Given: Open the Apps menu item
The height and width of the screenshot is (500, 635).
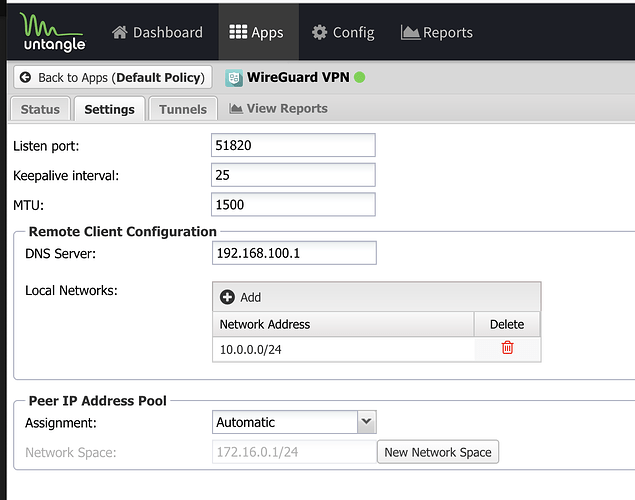Looking at the screenshot, I should point(259,32).
